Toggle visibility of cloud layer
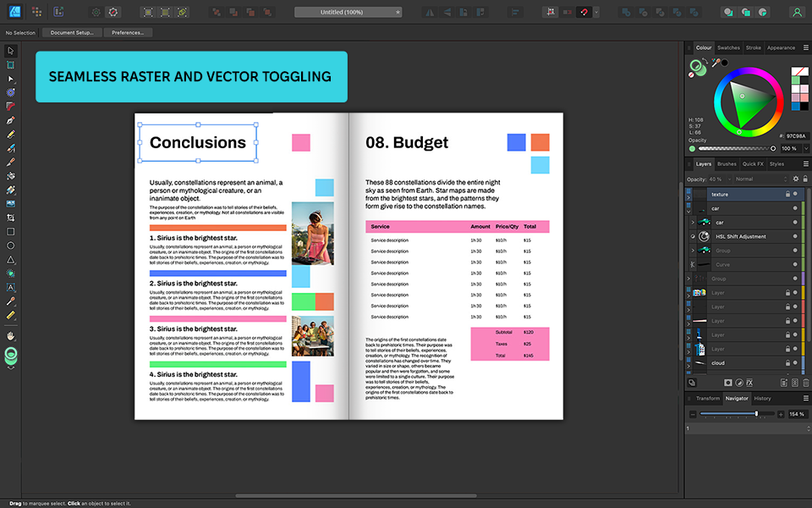The image size is (812, 508). (x=795, y=363)
